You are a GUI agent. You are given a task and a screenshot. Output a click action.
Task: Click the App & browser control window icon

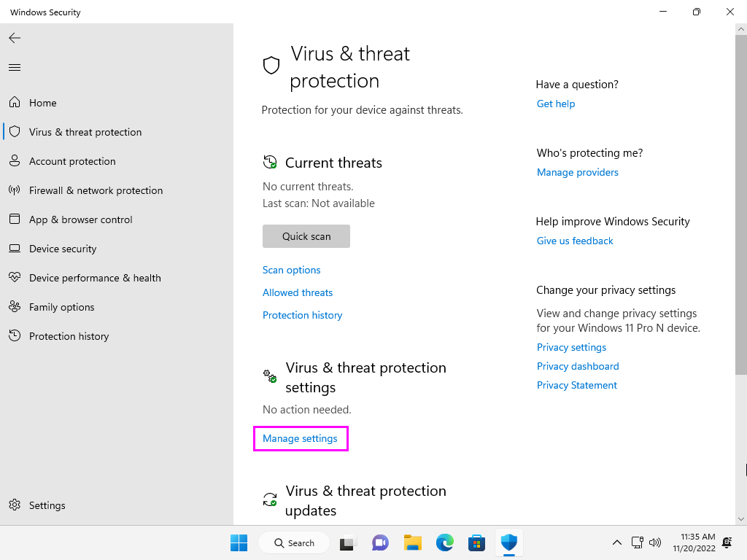point(15,219)
